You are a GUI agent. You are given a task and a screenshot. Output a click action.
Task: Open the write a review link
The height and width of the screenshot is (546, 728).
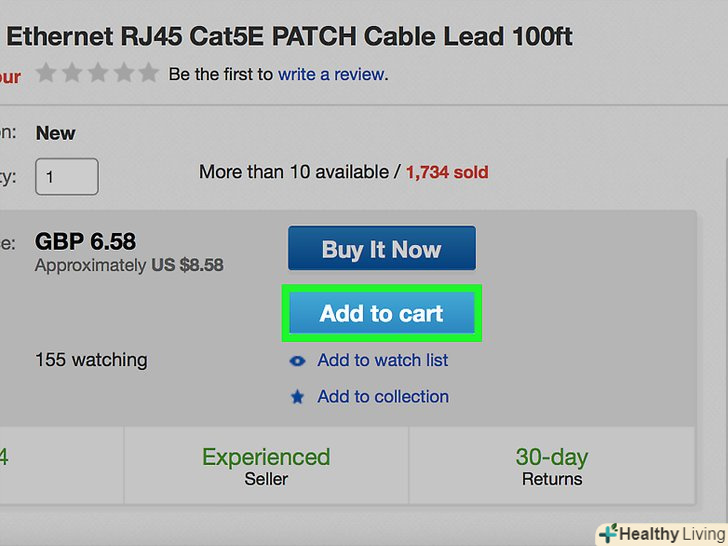(x=331, y=74)
